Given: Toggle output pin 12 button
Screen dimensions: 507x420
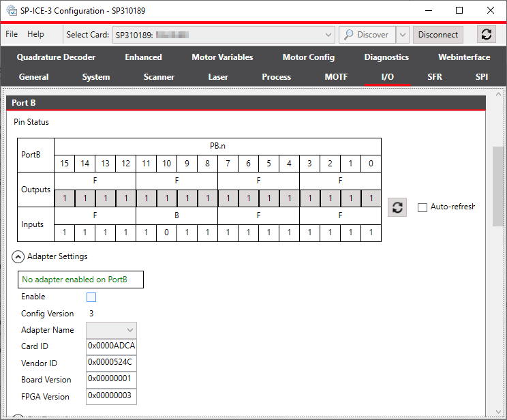Looking at the screenshot, I should point(125,198).
